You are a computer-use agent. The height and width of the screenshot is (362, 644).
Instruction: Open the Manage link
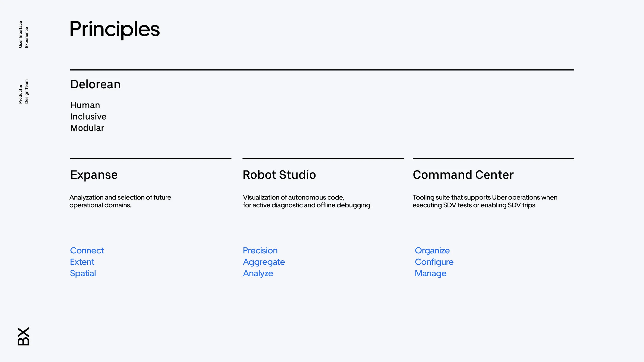[x=430, y=273]
